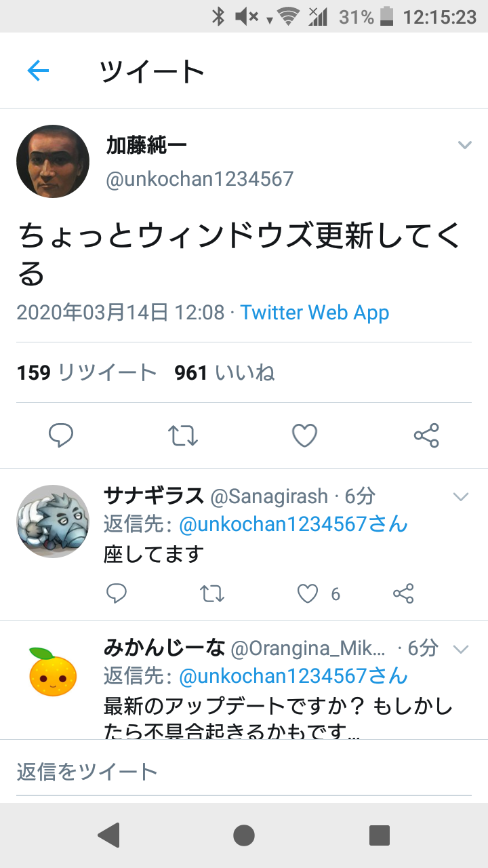The image size is (488, 868).
Task: Share サナギラス's reply
Action: pyautogui.click(x=403, y=594)
